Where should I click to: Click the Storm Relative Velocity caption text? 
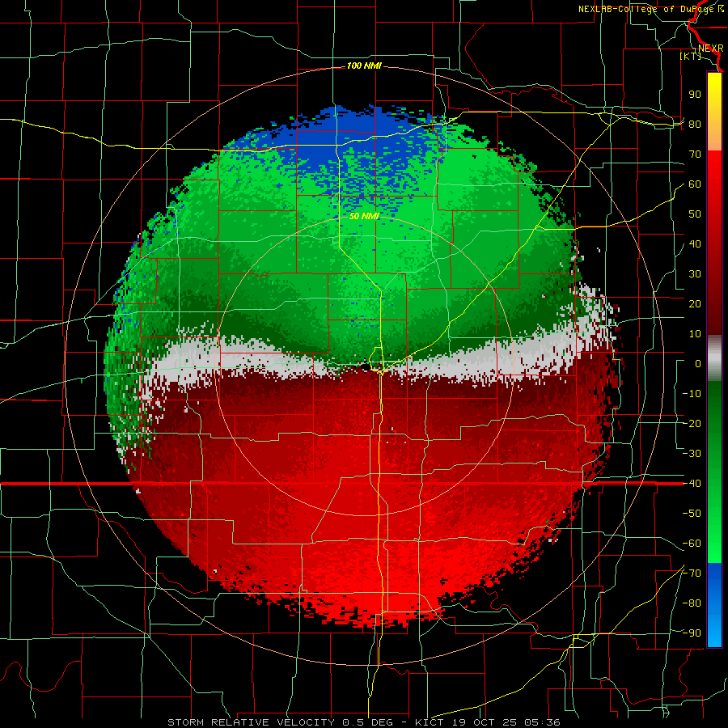point(363,722)
